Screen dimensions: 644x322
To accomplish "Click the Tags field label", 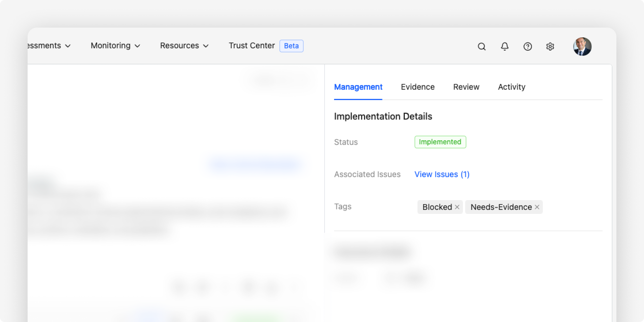I will (343, 206).
